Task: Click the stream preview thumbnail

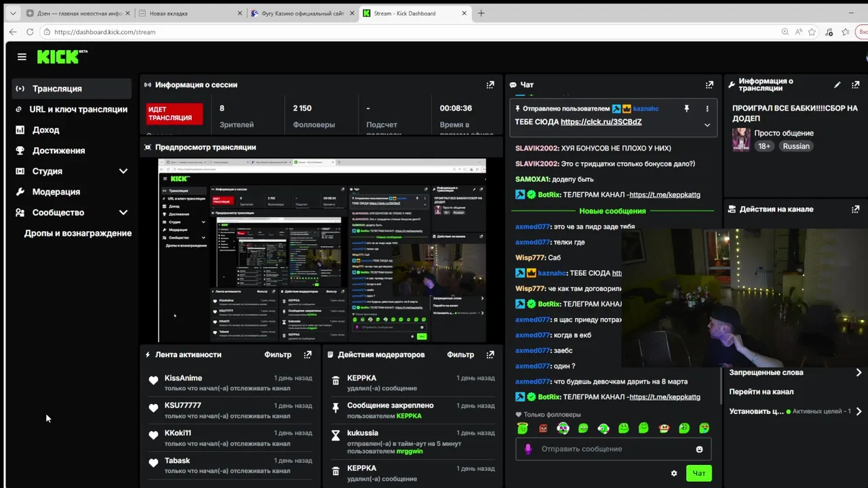Action: point(322,251)
